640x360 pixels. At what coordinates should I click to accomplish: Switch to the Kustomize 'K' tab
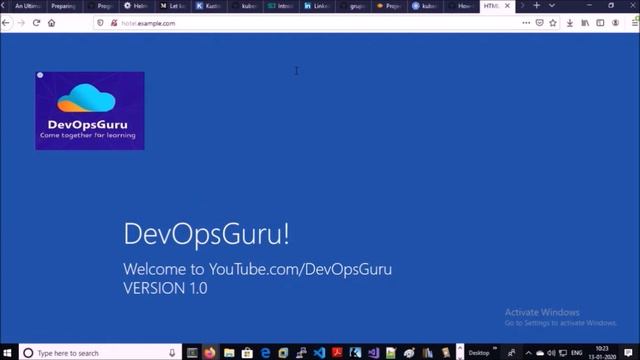pyautogui.click(x=208, y=6)
